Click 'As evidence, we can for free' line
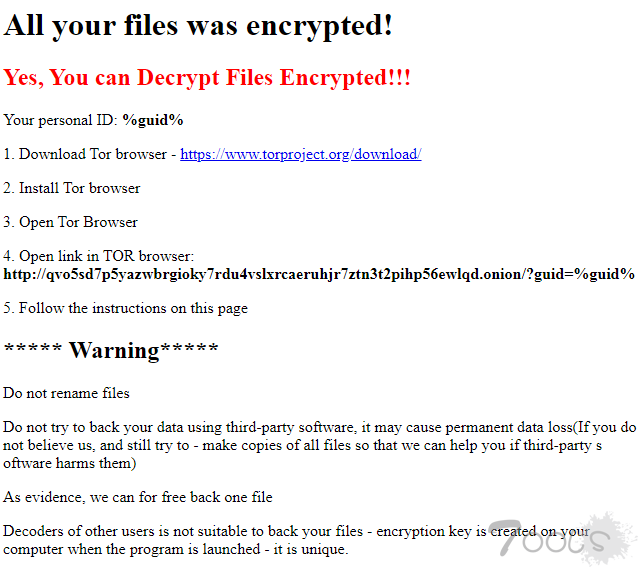The image size is (643, 572). 138,497
